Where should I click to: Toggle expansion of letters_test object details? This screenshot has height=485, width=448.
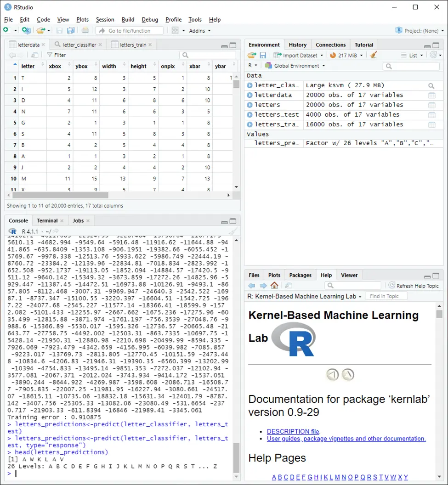coord(250,115)
